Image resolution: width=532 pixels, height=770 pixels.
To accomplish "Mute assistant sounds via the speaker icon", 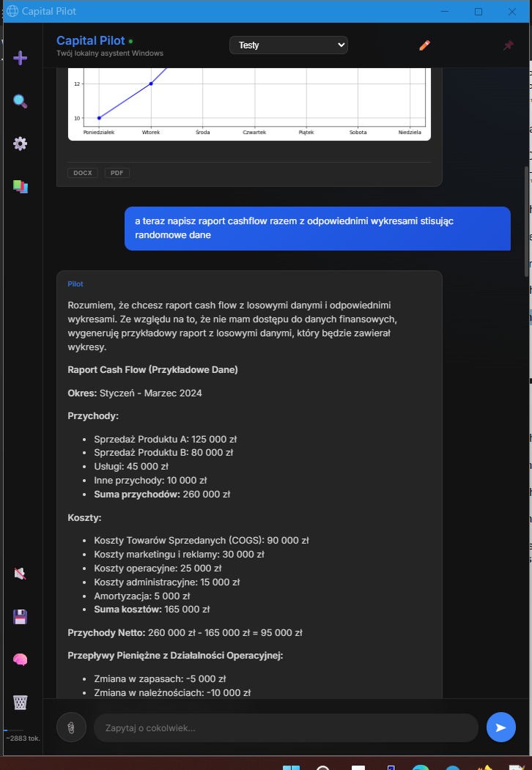I will pos(21,574).
